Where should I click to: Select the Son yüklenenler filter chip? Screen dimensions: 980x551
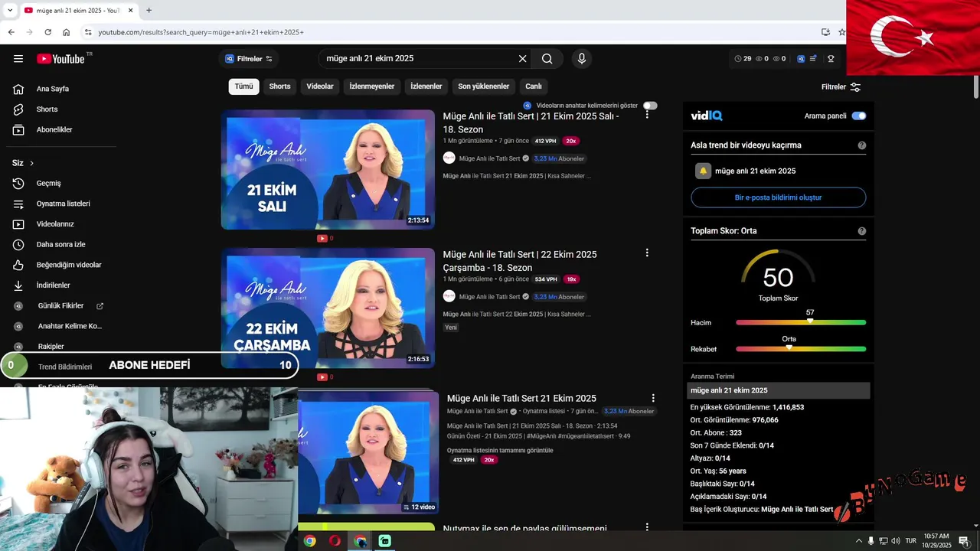click(x=484, y=86)
